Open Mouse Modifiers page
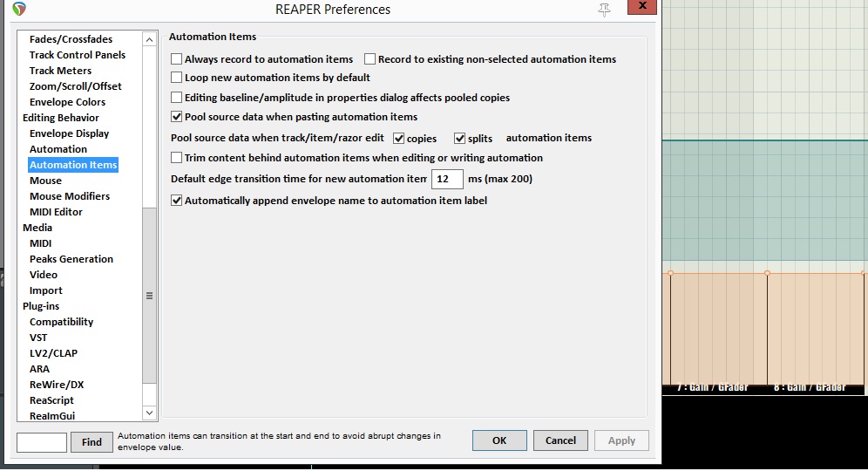The width and height of the screenshot is (868, 471). 70,195
